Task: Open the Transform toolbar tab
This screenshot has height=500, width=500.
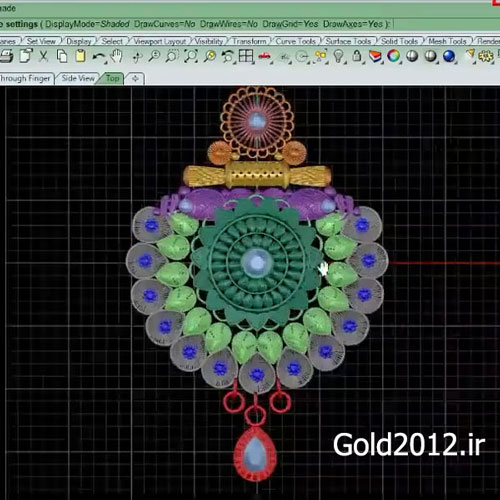Action: [x=249, y=41]
